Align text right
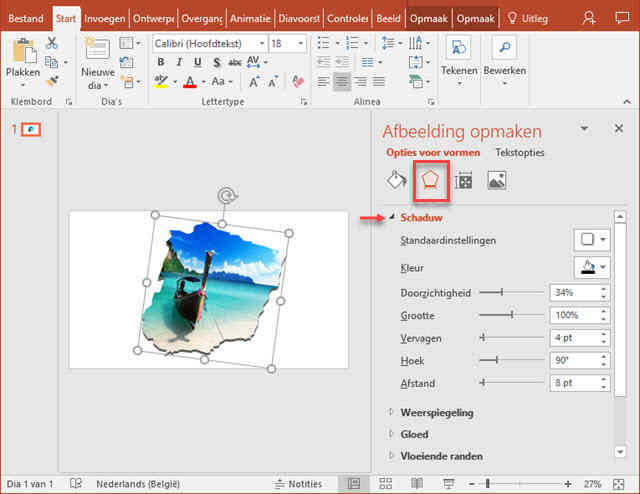The height and width of the screenshot is (494, 640). coord(360,82)
